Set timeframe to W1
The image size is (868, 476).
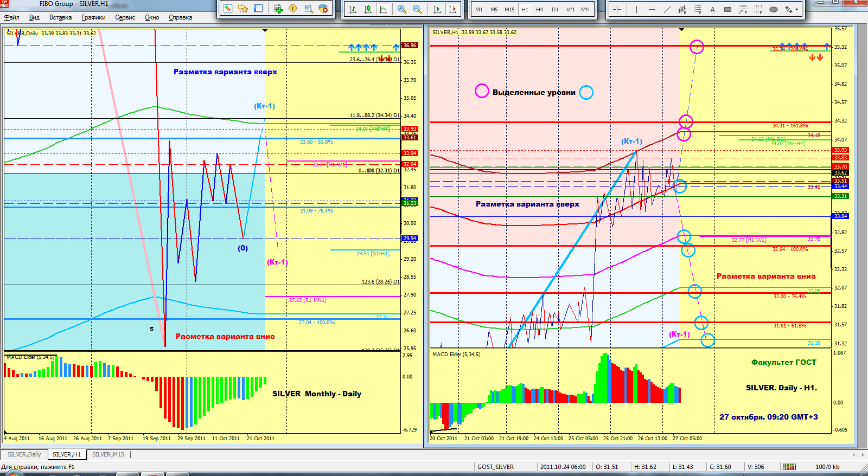coord(571,9)
